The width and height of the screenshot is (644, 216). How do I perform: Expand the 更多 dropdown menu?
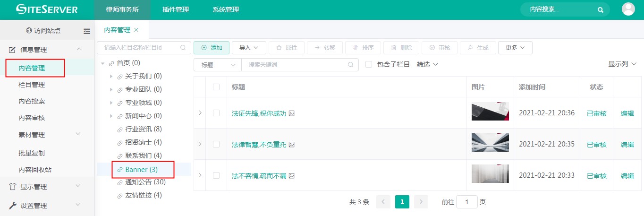(515, 48)
